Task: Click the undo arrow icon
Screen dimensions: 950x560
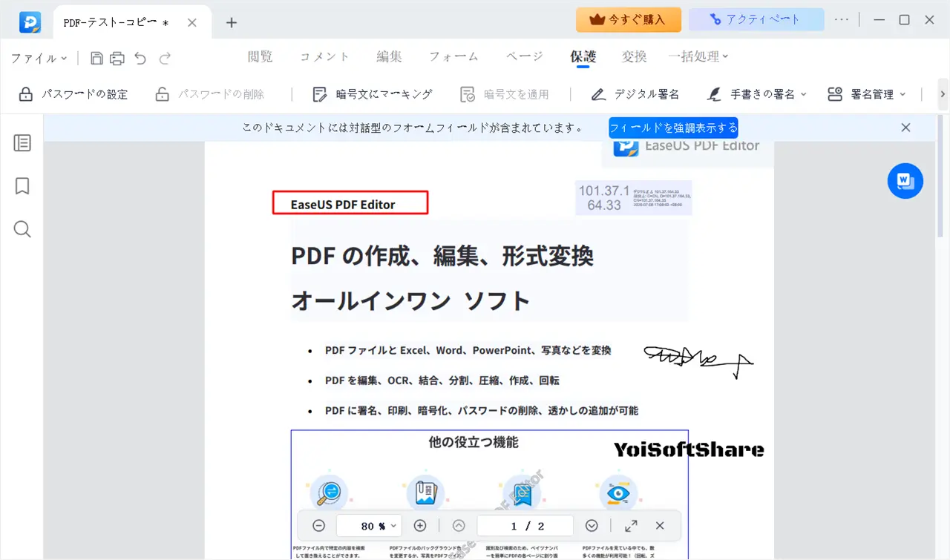Action: tap(141, 58)
